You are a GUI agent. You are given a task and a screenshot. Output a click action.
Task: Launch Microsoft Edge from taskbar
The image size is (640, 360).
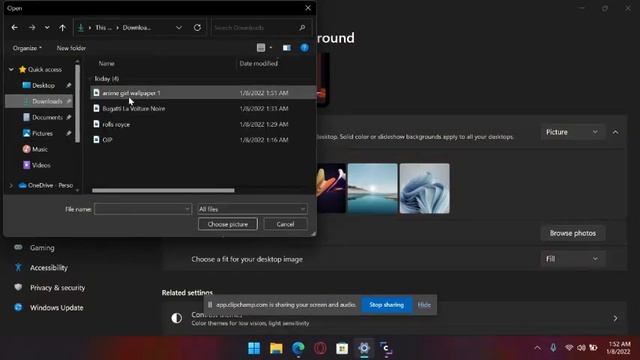click(x=298, y=348)
